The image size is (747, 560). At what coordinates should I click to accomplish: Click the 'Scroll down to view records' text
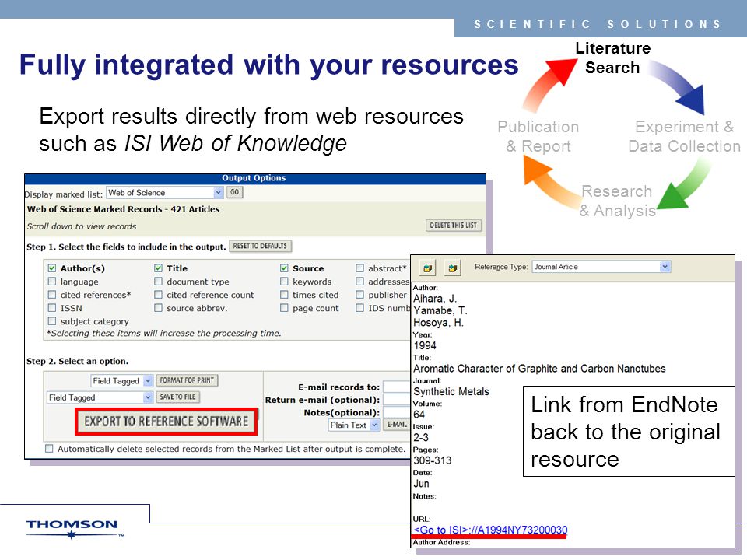point(82,226)
